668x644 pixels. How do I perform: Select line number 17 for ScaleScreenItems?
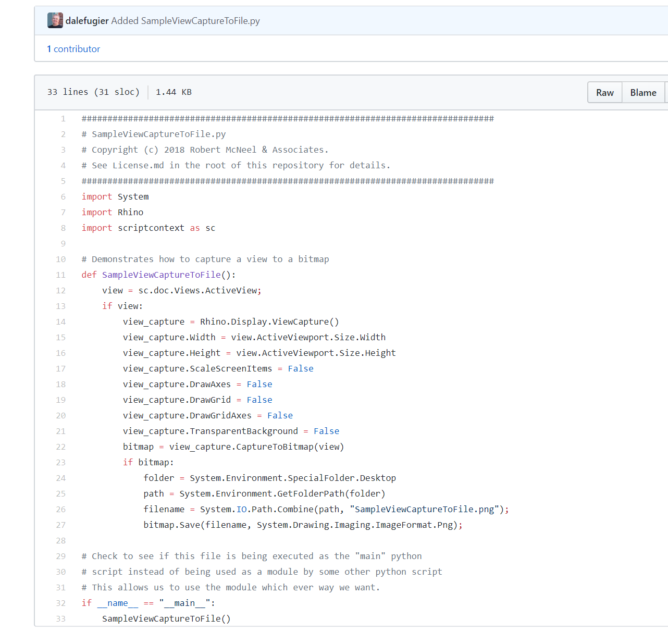[x=61, y=369]
